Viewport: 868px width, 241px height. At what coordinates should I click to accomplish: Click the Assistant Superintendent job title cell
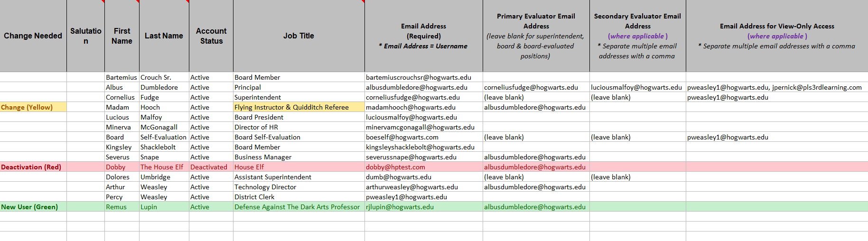click(273, 177)
